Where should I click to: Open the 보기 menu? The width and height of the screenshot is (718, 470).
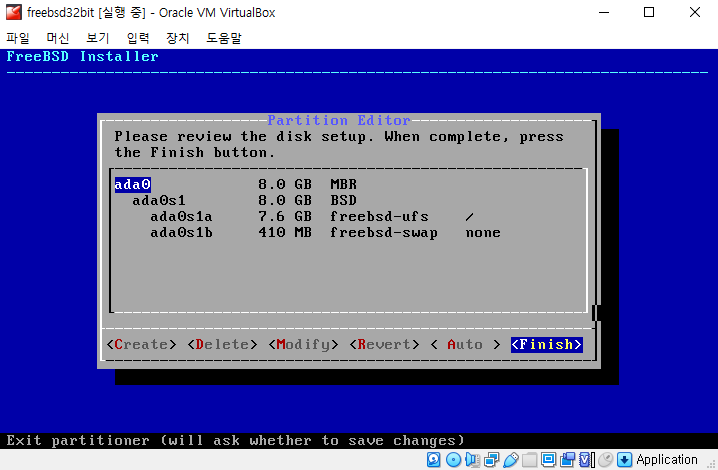click(x=98, y=38)
